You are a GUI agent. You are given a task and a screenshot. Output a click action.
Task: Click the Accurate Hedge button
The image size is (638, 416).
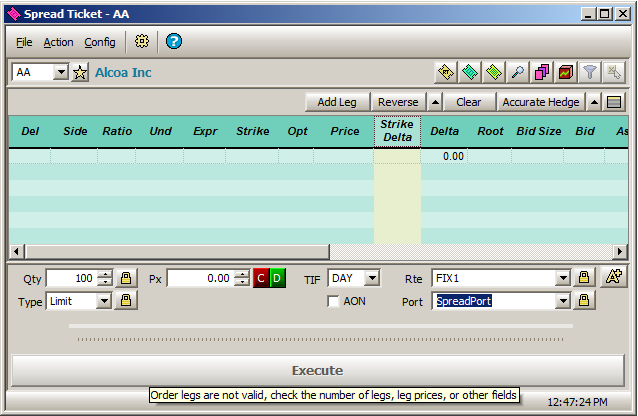click(x=541, y=102)
